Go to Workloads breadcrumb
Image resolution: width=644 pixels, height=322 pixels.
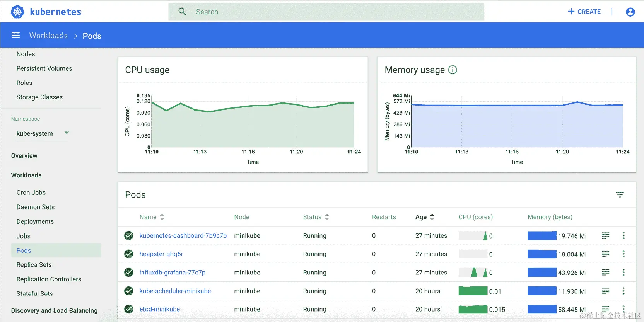(x=48, y=36)
